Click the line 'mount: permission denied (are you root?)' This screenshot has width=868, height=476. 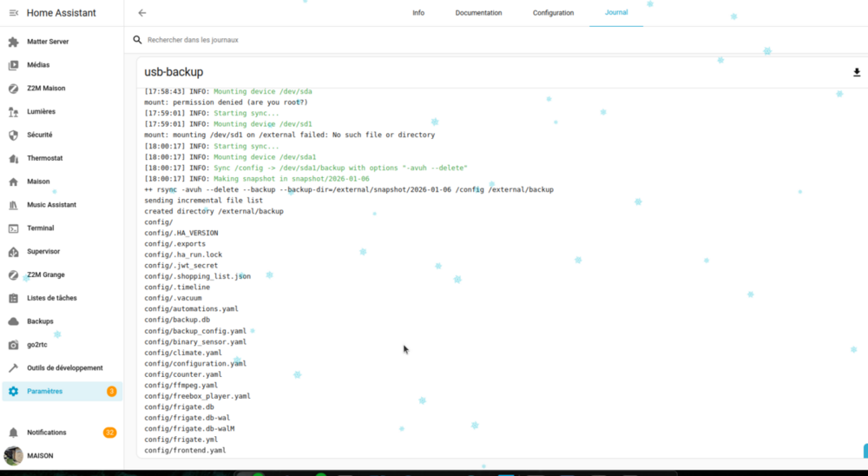226,102
